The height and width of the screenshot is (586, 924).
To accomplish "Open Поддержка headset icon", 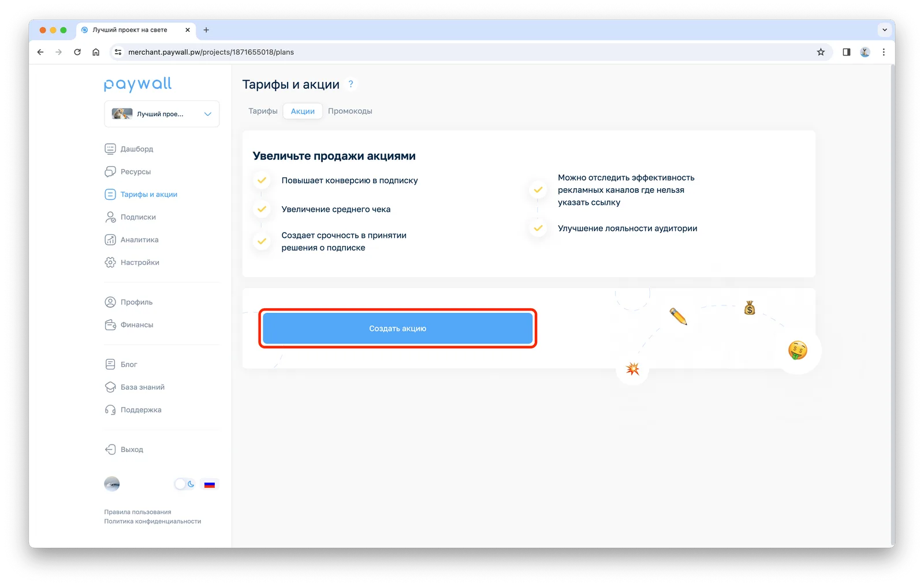I will pos(110,410).
